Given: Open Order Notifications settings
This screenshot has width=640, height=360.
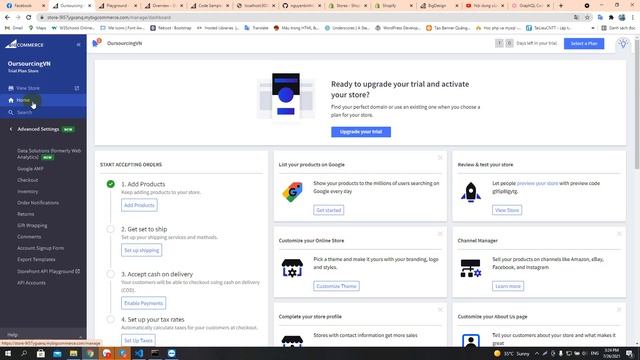Looking at the screenshot, I should click(38, 203).
